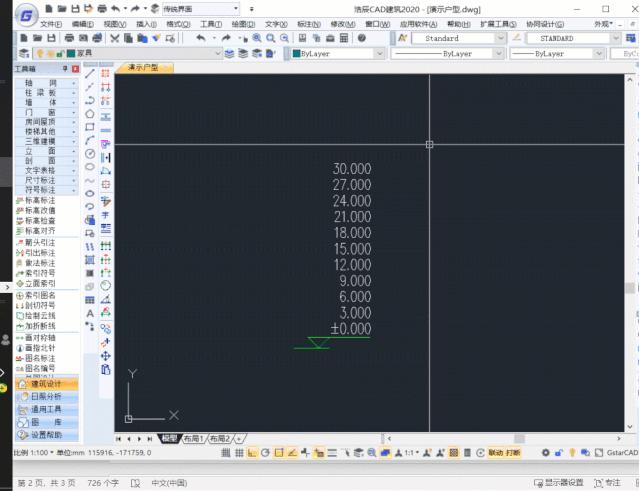This screenshot has height=491, width=639.
Task: Open the 显示器设置 display settings button
Action: tap(559, 483)
